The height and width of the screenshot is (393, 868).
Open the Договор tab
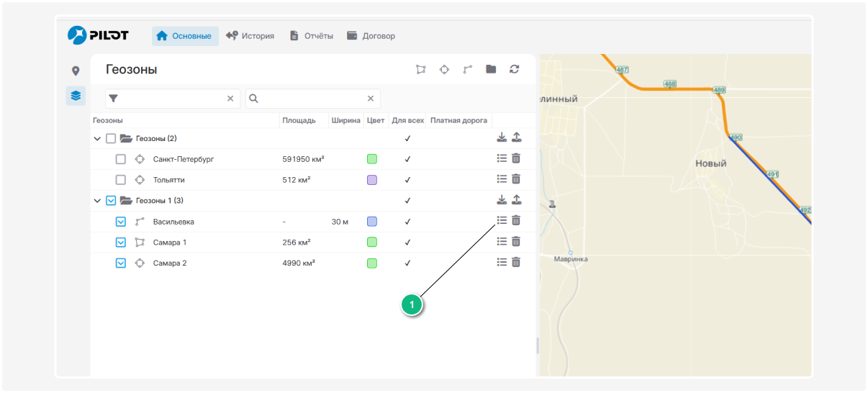coord(371,36)
